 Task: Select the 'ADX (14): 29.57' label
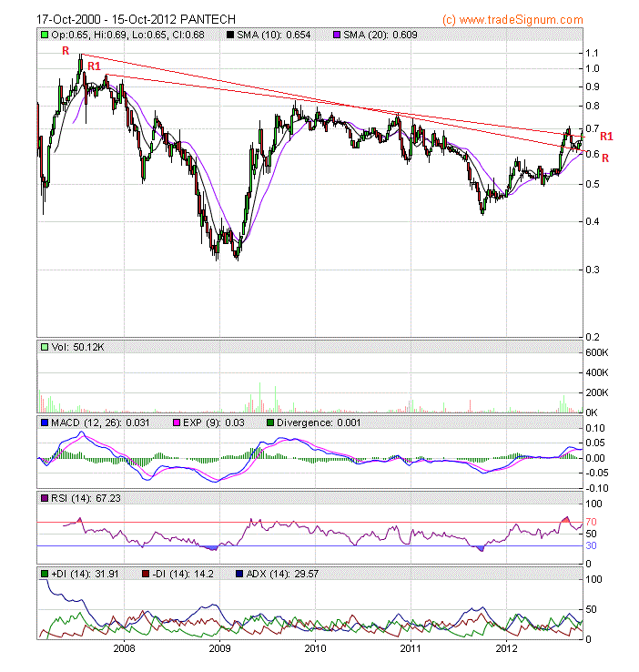point(282,574)
